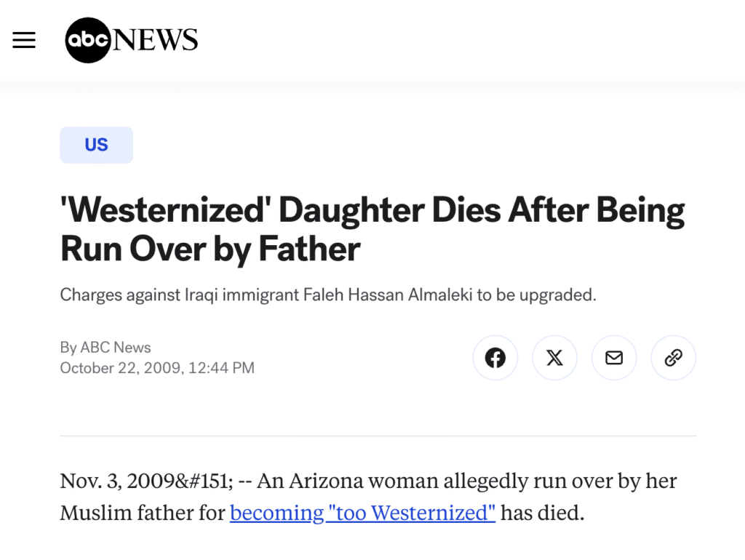Click the NEWS wordmark in header
The height and width of the screenshot is (560, 745).
155,40
